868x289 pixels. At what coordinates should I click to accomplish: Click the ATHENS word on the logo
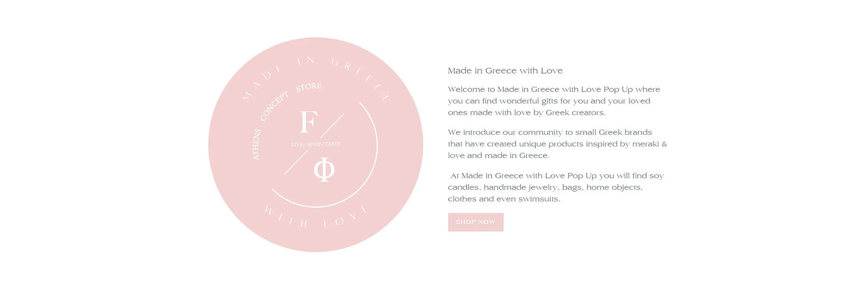256,144
